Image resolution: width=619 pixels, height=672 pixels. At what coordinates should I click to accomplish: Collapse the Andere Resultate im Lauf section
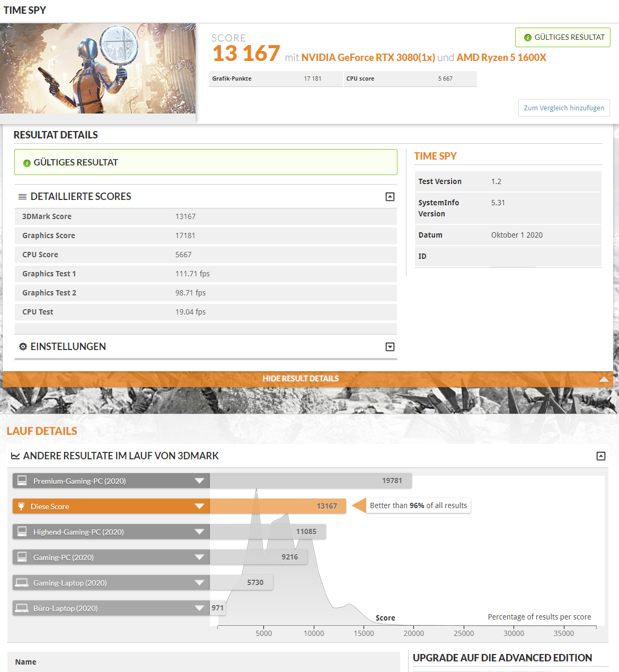[601, 456]
